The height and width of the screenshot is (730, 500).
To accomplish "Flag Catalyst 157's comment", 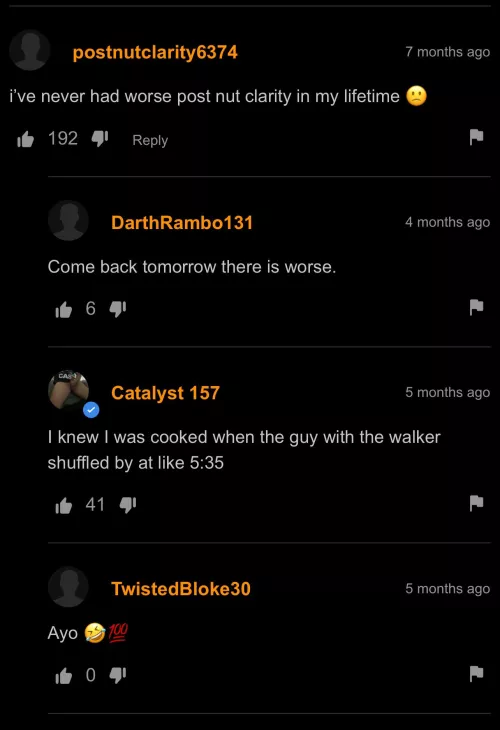I will click(476, 503).
